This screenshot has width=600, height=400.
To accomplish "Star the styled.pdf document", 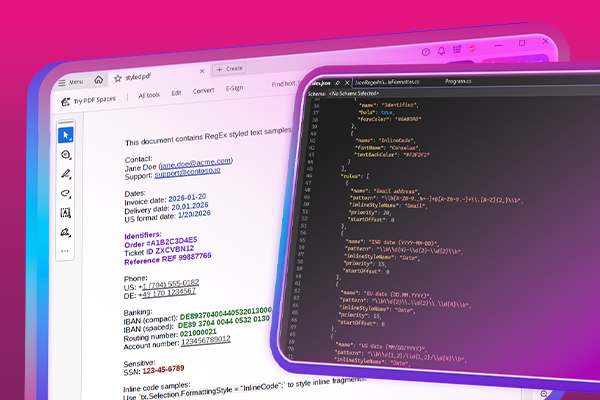I will 115,78.
